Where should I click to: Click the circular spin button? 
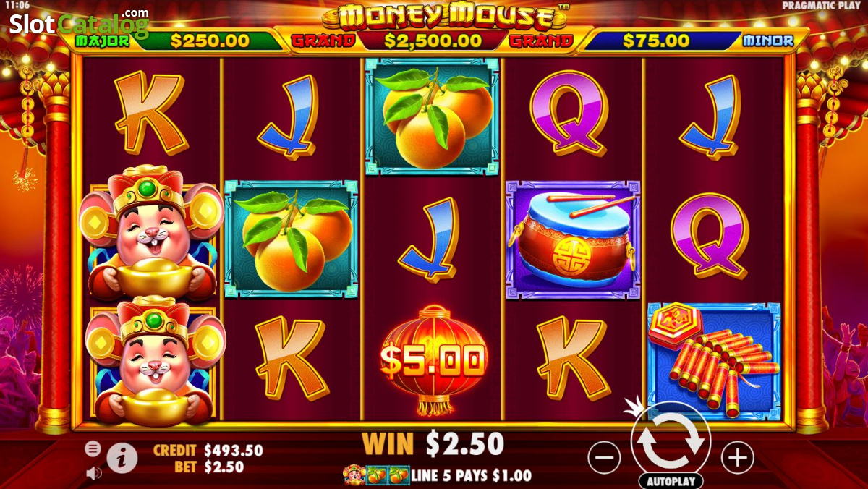[x=671, y=439]
